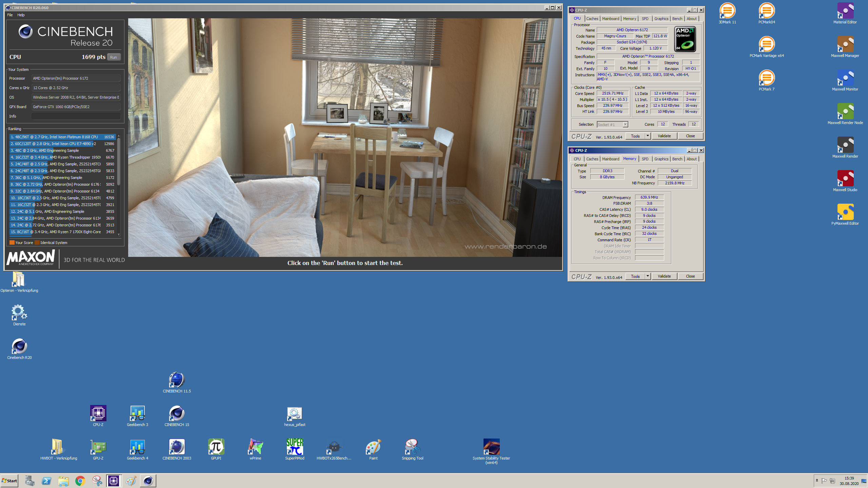868x488 pixels.
Task: Select the CINEBENCH 15 desktop icon
Action: [x=177, y=416]
